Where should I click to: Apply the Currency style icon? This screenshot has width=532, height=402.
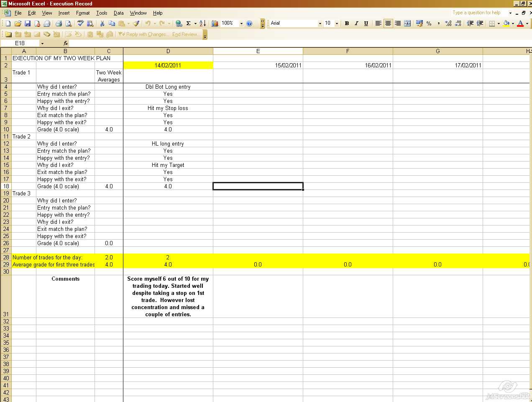tap(419, 23)
